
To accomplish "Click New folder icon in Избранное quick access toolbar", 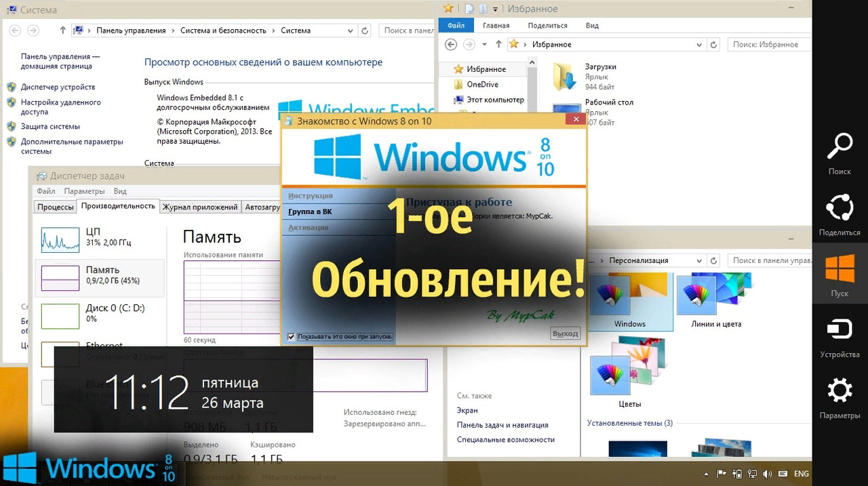I will tap(483, 9).
